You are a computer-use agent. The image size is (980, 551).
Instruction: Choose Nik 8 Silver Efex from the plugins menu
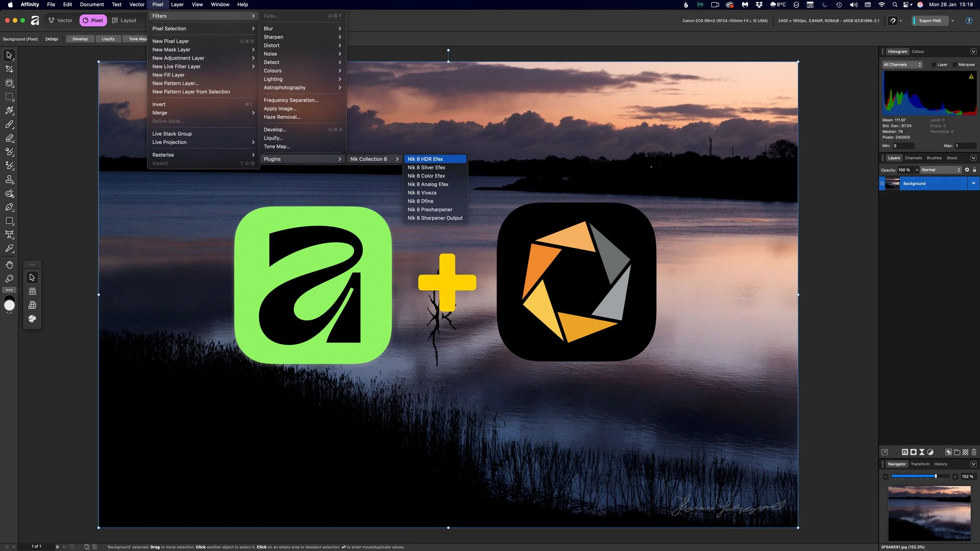pos(427,167)
